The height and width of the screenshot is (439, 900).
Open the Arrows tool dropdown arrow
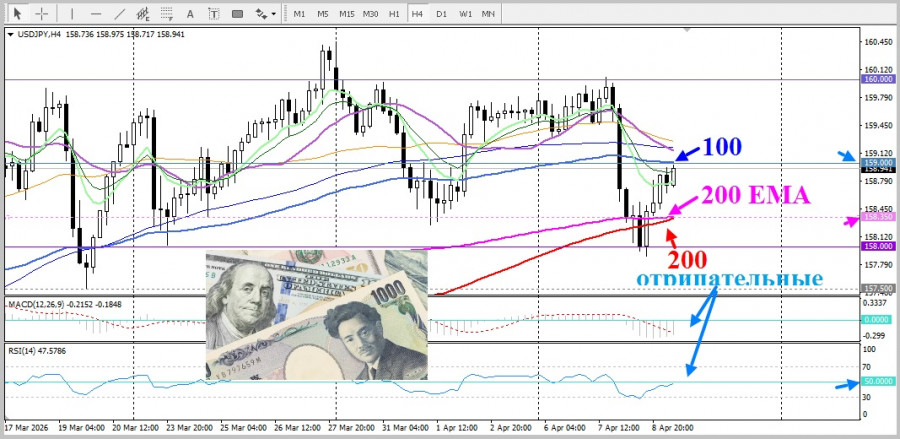[x=273, y=13]
